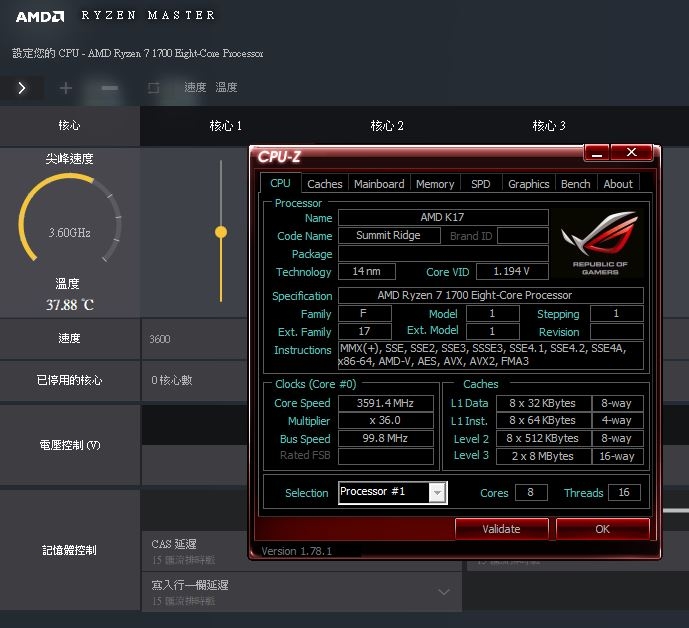Open the Mainboard tab in CPU-Z

click(379, 184)
